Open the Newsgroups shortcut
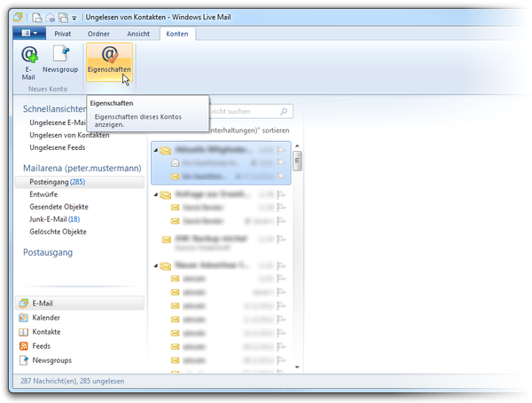The image size is (532, 403). (x=45, y=360)
